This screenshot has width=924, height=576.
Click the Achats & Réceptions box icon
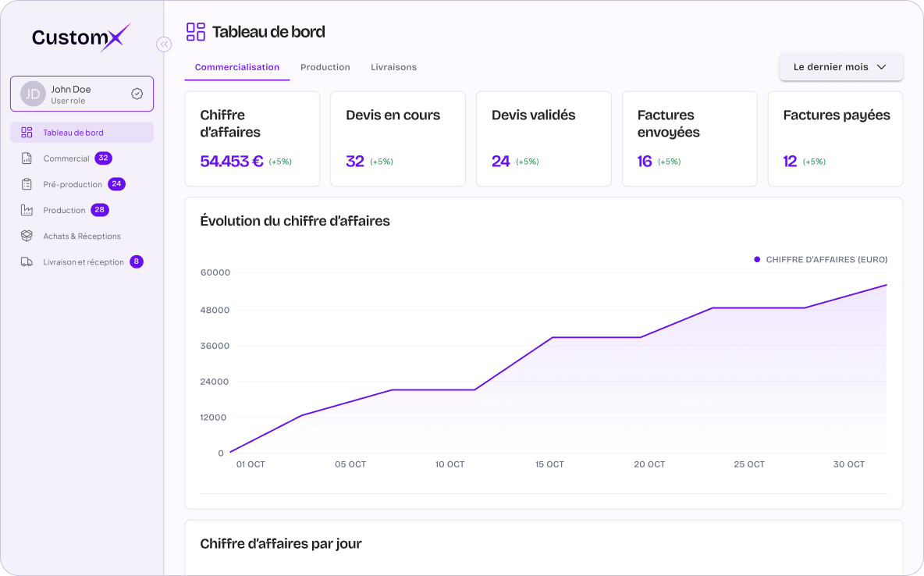pyautogui.click(x=27, y=236)
